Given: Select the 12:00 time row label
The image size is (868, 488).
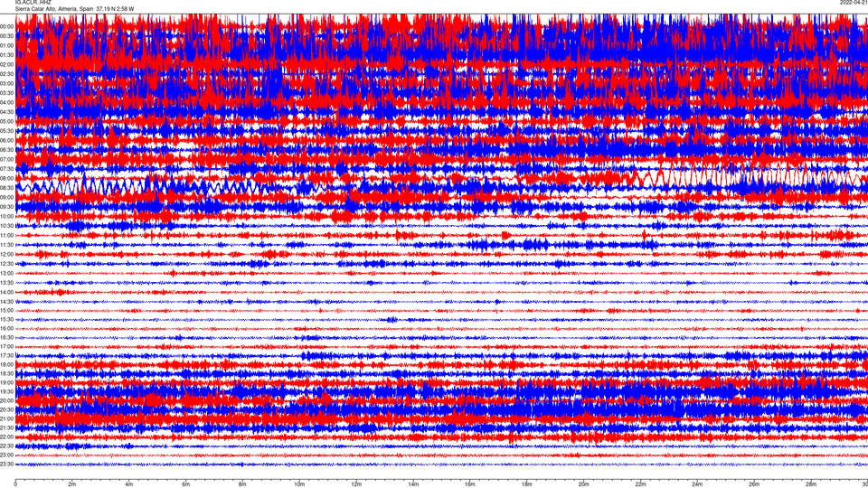Looking at the screenshot, I should click(x=6, y=254).
